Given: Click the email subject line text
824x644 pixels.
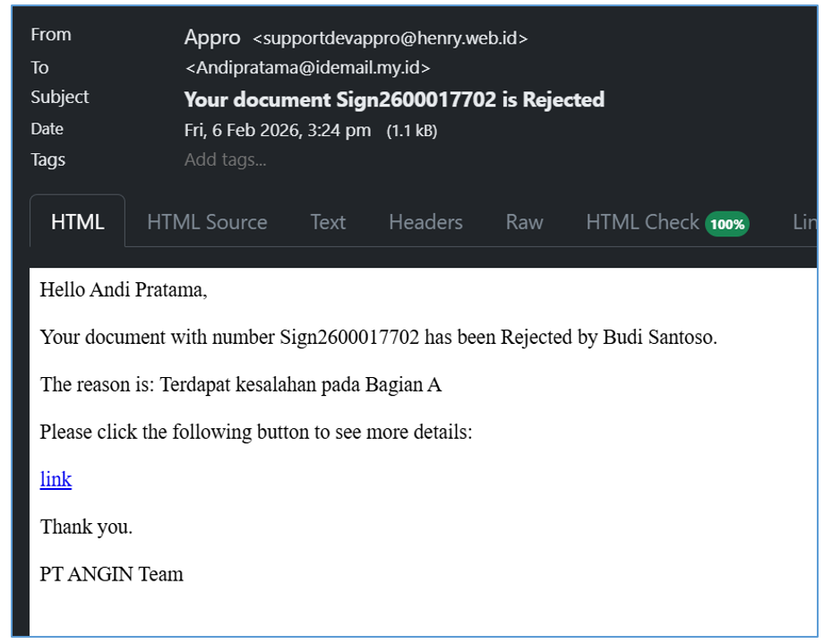Looking at the screenshot, I should pos(394,99).
